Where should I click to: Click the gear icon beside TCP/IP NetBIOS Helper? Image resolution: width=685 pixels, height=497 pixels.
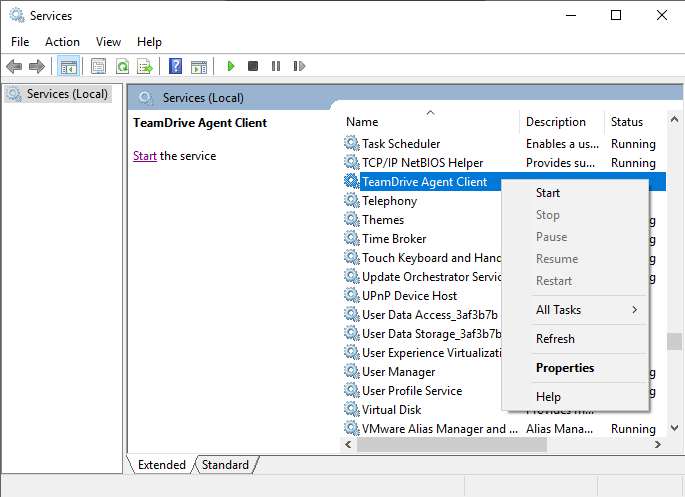point(351,162)
